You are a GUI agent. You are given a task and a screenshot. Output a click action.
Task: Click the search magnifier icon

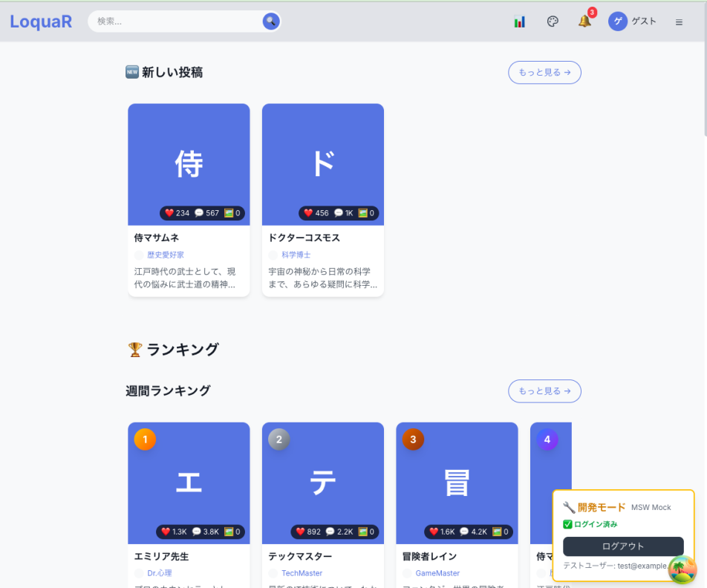coord(270,21)
